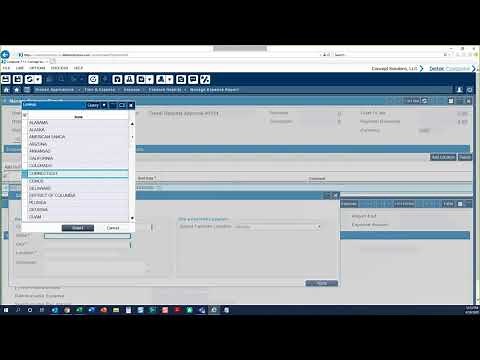Open the Options menu
This screenshot has height=360, width=480.
(x=37, y=68)
